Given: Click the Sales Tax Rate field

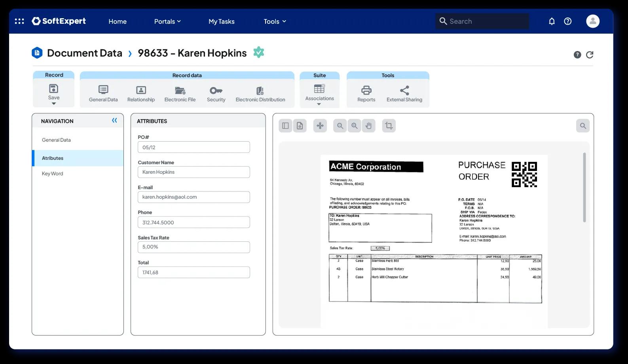Looking at the screenshot, I should click(x=194, y=247).
